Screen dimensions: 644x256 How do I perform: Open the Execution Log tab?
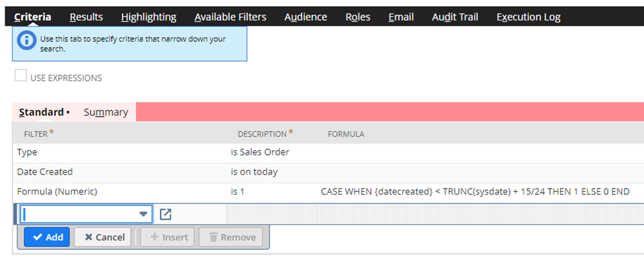click(528, 17)
